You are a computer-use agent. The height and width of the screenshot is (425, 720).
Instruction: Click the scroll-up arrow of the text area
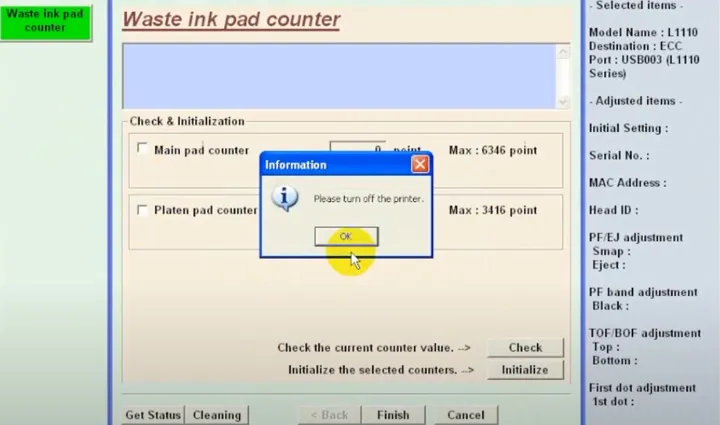coord(563,51)
